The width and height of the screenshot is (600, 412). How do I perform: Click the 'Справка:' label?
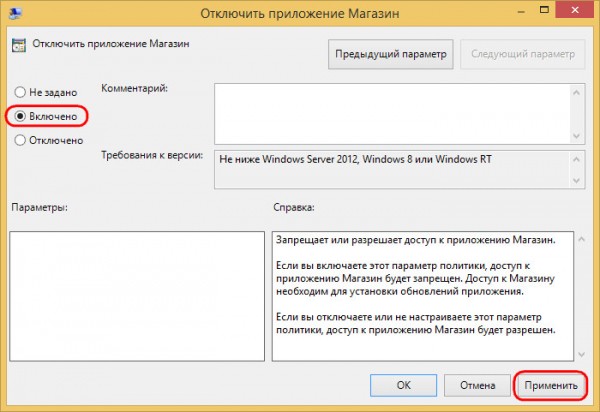(293, 207)
